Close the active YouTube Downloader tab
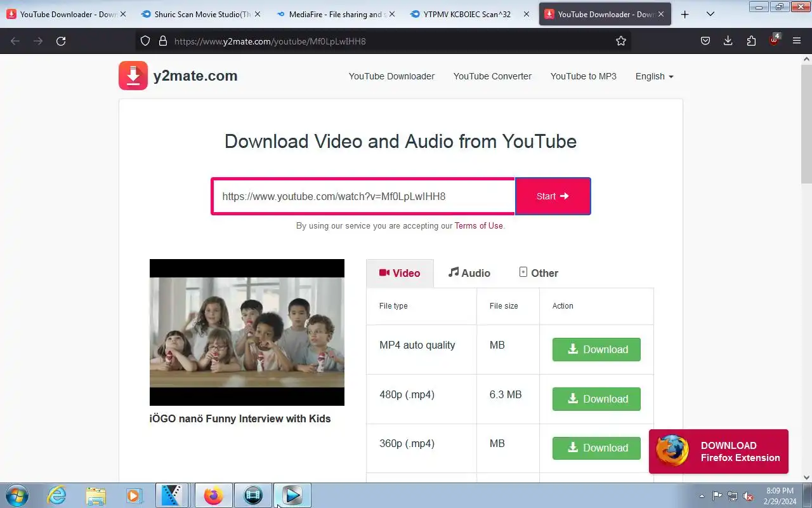Screen dimensions: 812x508 coord(660,14)
